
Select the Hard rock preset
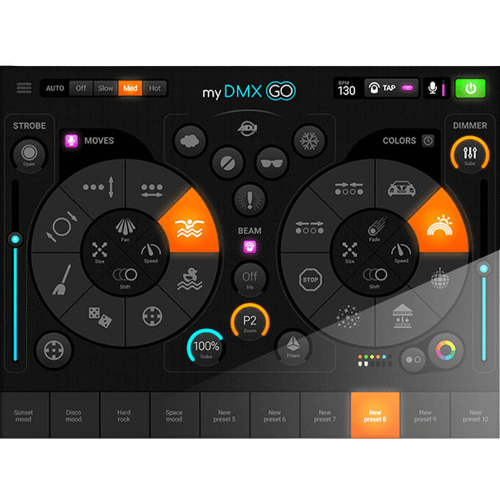(124, 415)
